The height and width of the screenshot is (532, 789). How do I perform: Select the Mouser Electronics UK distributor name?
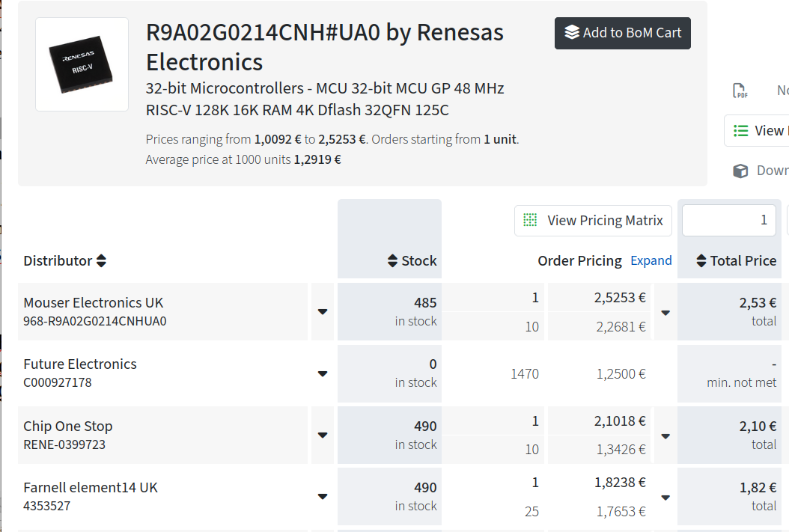[x=94, y=303]
